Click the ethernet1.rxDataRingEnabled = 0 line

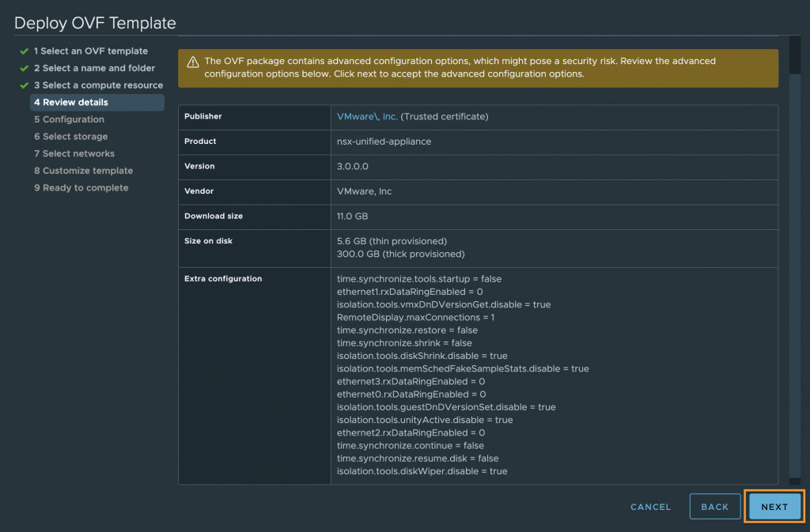tap(410, 292)
